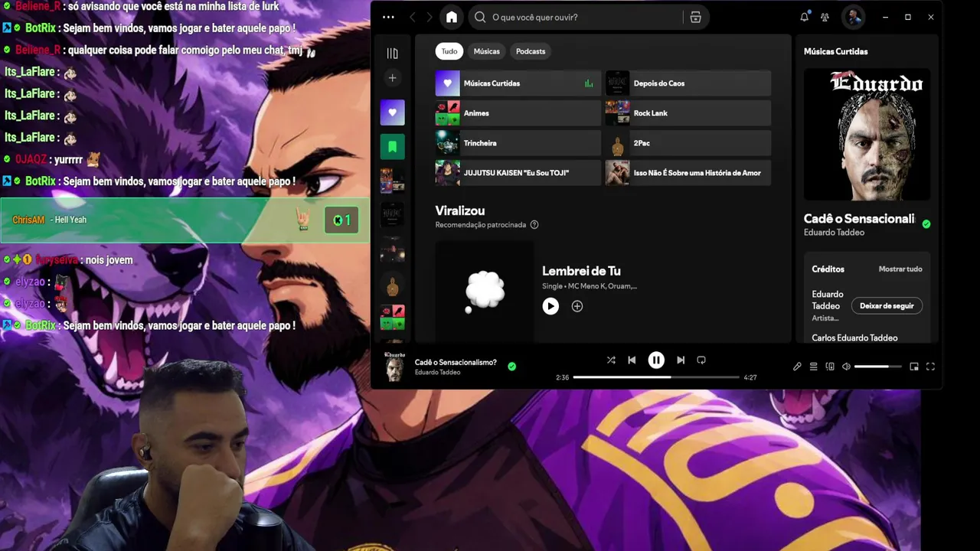
Task: Open the 2Pac card
Action: click(x=688, y=143)
